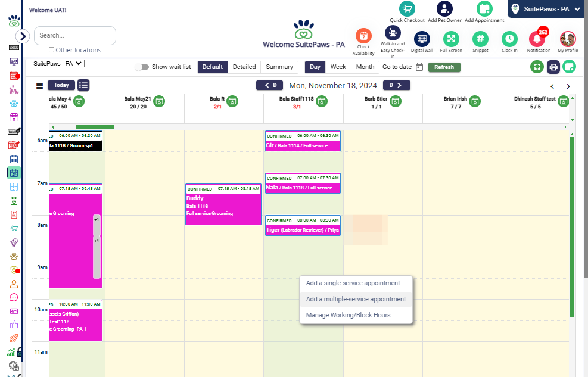588x377 pixels.
Task: Toggle the Show wait list switch
Action: (x=142, y=67)
